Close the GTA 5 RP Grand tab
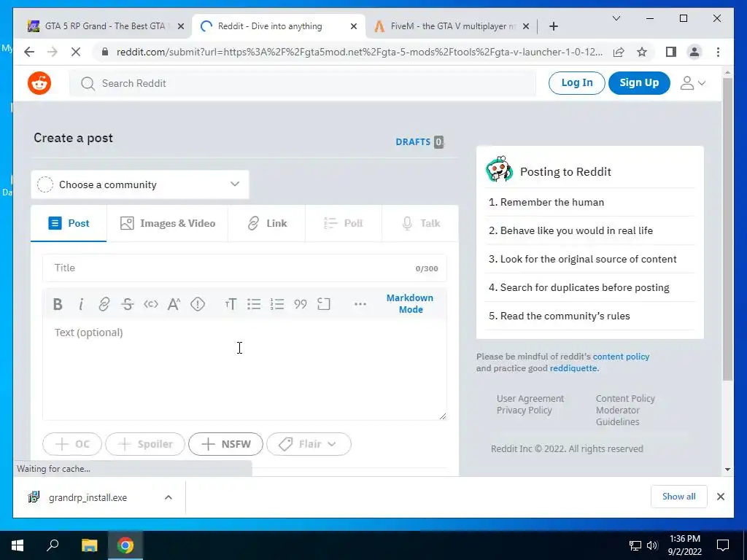The height and width of the screenshot is (560, 747). tap(181, 26)
